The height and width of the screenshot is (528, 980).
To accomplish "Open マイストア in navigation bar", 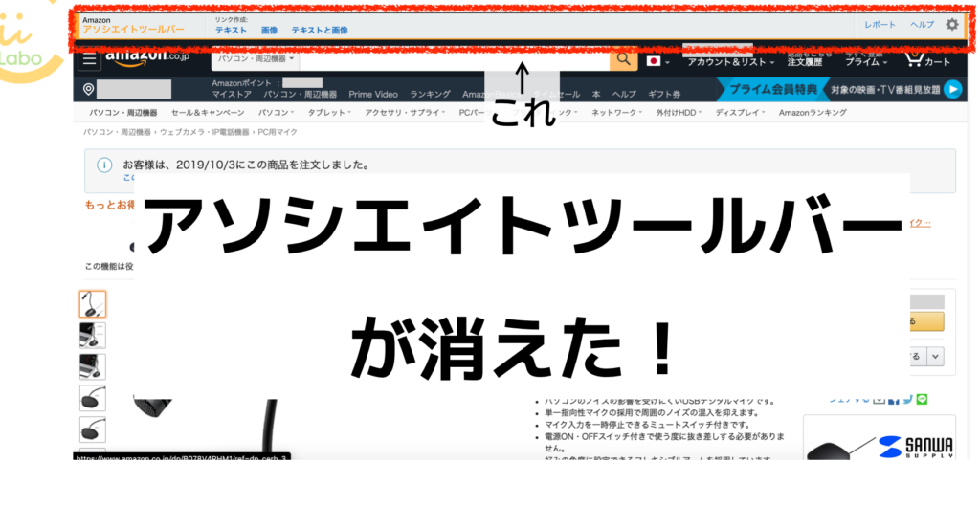I will pyautogui.click(x=232, y=95).
